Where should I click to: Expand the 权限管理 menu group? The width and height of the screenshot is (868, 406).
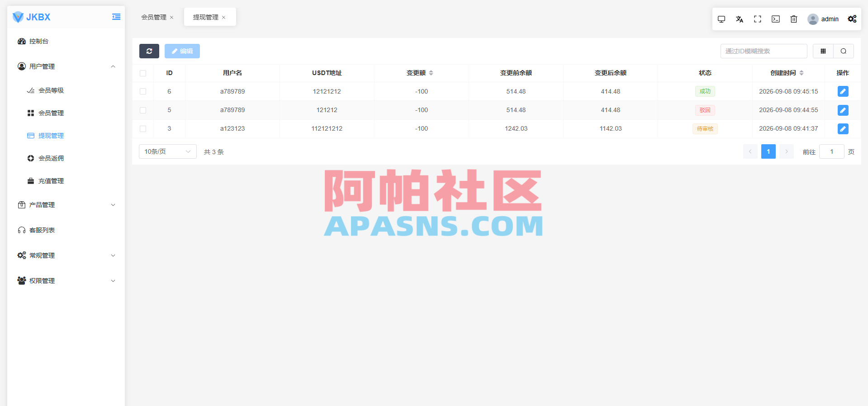tap(66, 281)
